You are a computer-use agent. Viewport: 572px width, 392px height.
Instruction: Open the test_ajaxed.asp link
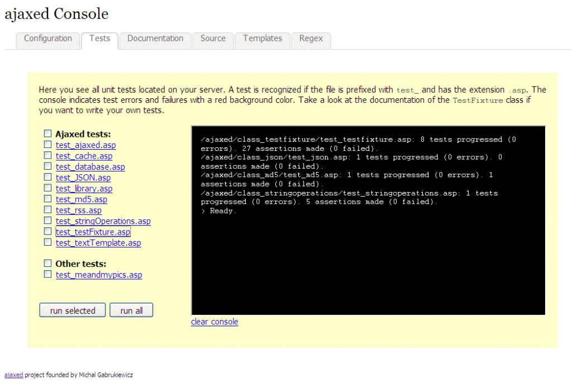(x=85, y=145)
